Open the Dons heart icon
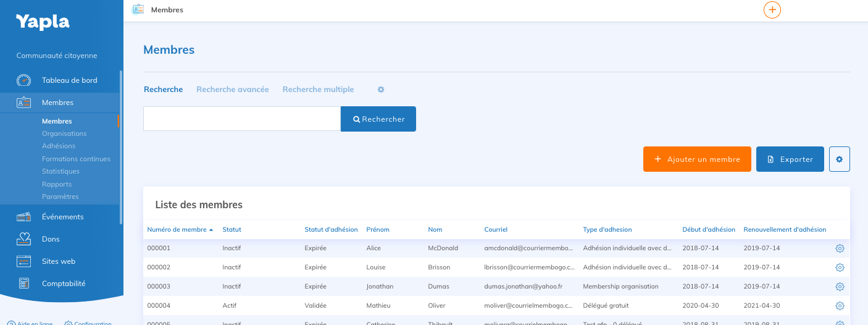Image resolution: width=868 pixels, height=325 pixels. (x=23, y=239)
